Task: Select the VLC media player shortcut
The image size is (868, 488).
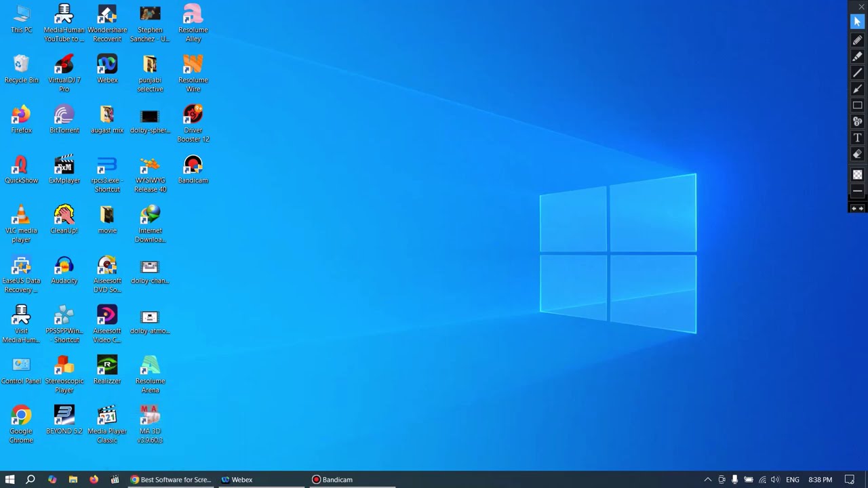Action: tap(21, 224)
